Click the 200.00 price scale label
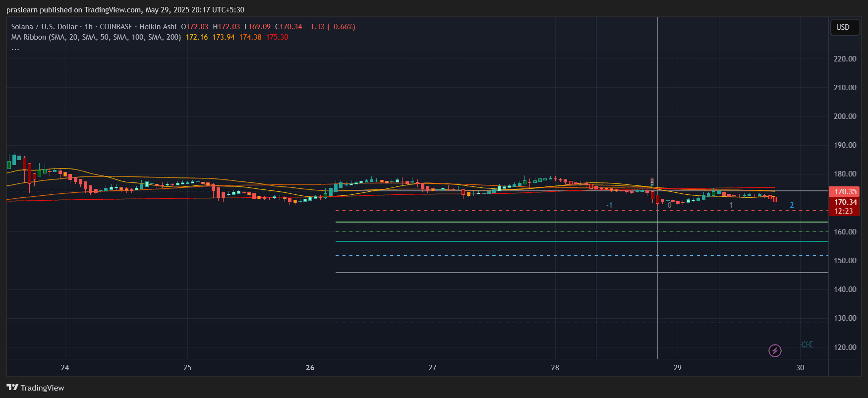Viewport: 868px width, 398px height. coord(845,116)
